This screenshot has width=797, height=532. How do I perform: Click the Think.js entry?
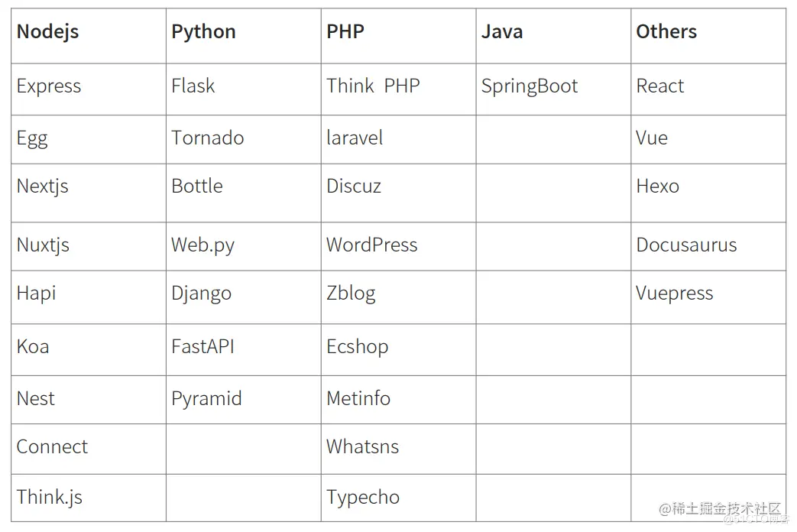50,498
